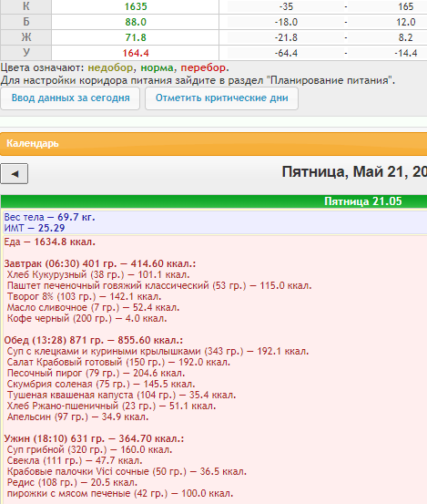This screenshot has width=427, height=504.
Task: Select the Завтрак (06:30) meal heading
Action: tap(100, 264)
